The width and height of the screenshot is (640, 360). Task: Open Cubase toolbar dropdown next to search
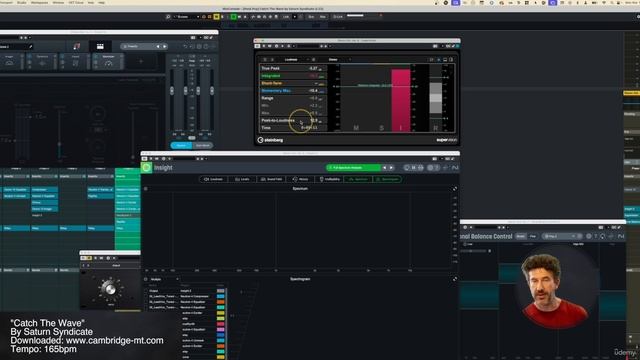pos(186,17)
